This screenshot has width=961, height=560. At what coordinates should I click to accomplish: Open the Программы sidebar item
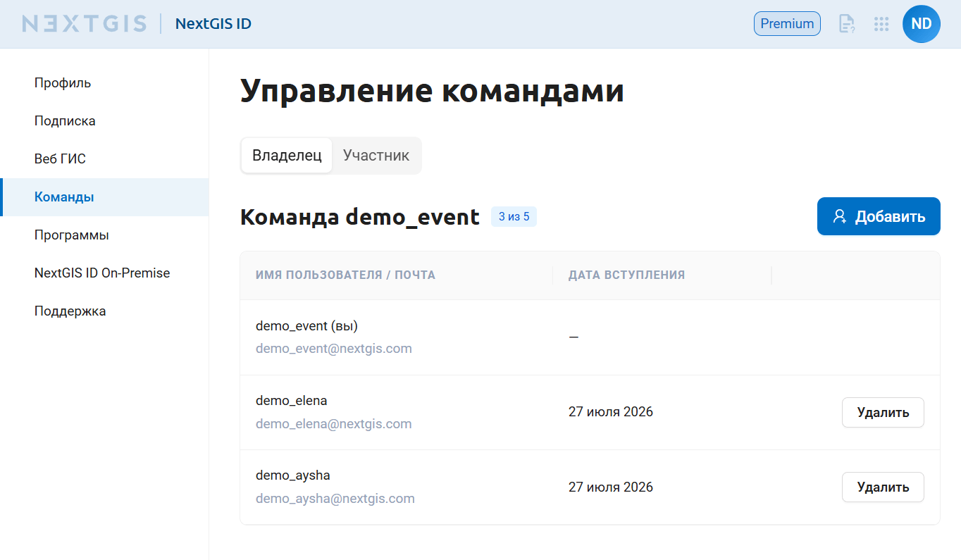point(104,235)
